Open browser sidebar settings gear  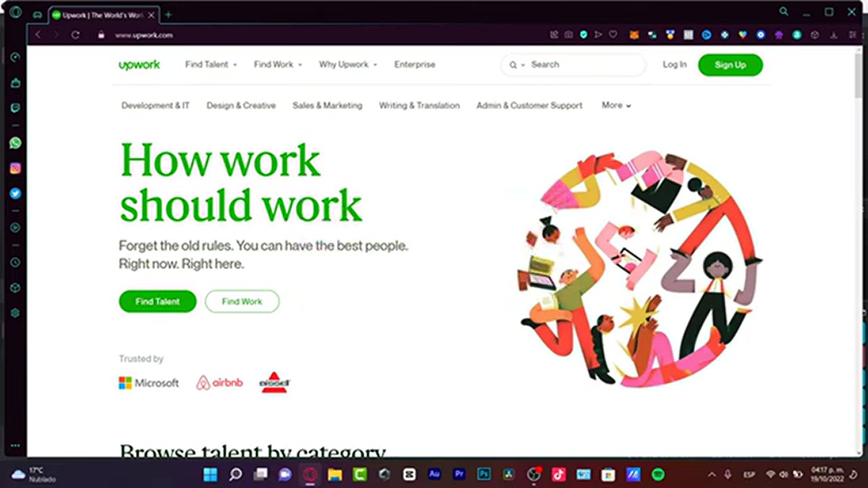15,313
